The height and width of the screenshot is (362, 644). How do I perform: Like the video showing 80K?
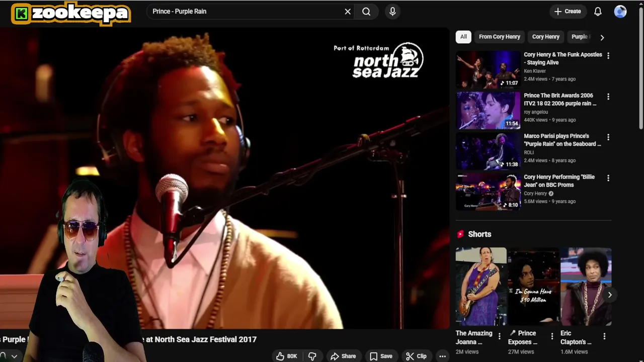click(287, 356)
